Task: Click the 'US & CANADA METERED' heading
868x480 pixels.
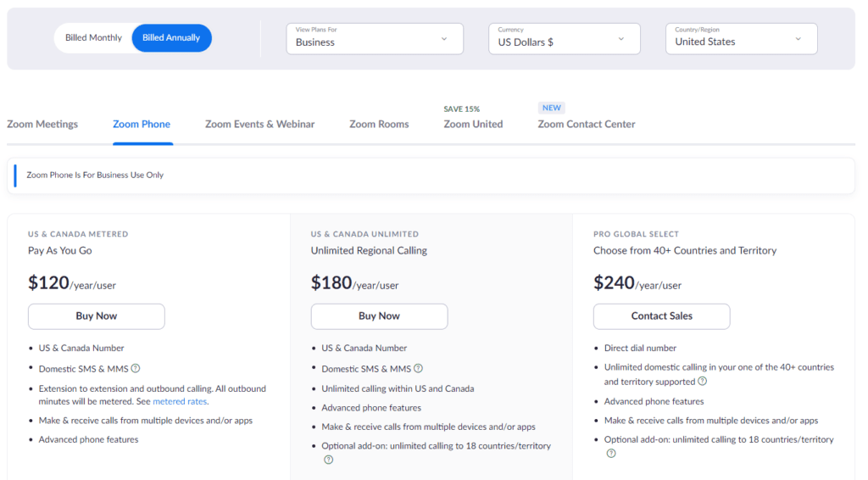Action: 78,234
